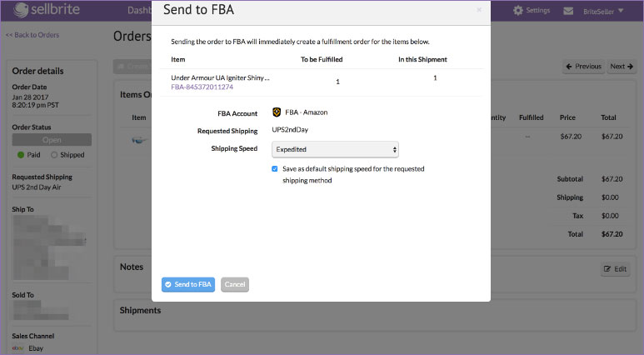Open the messages envelope icon
Image resolution: width=644 pixels, height=355 pixels.
(568, 11)
